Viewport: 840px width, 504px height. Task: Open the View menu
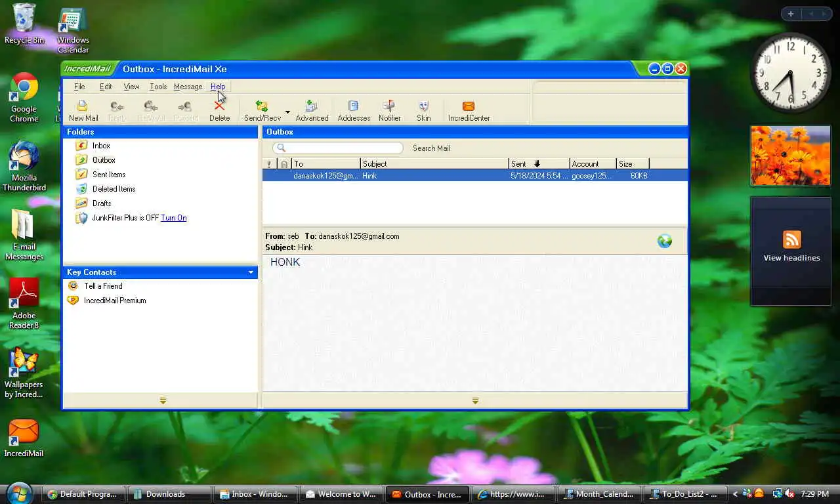click(x=131, y=87)
